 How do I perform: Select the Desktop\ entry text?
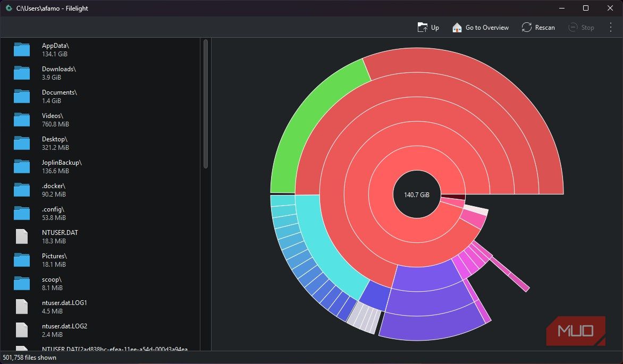tap(55, 139)
